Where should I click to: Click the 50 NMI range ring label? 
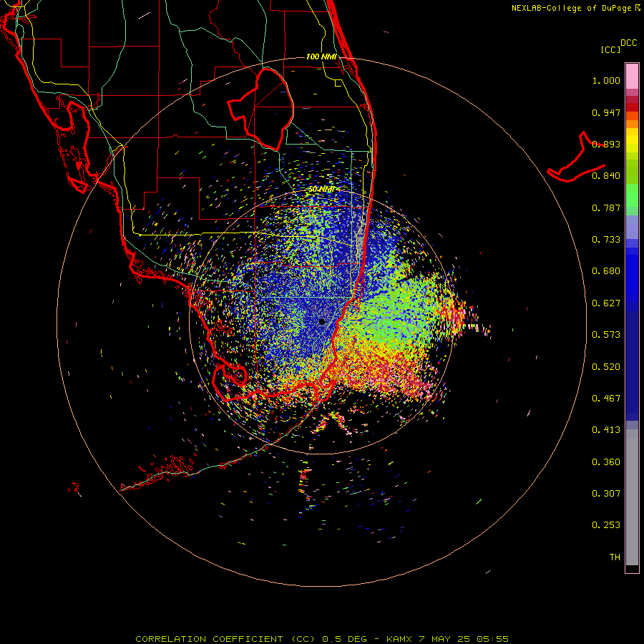click(x=321, y=190)
